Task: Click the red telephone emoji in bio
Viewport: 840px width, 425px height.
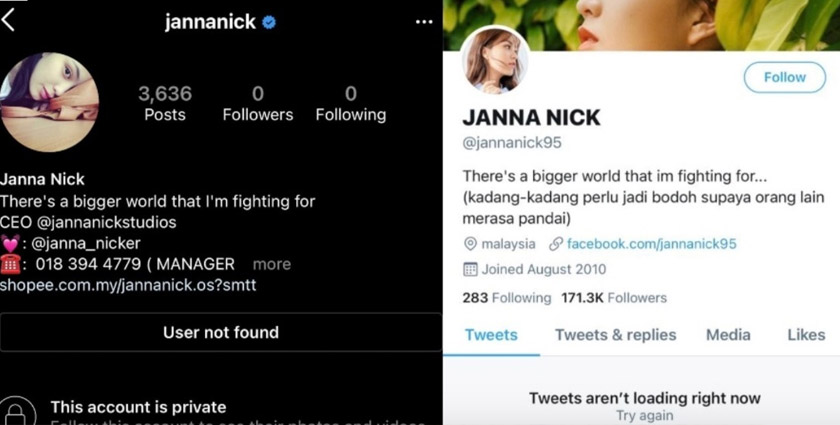Action: pyautogui.click(x=12, y=264)
